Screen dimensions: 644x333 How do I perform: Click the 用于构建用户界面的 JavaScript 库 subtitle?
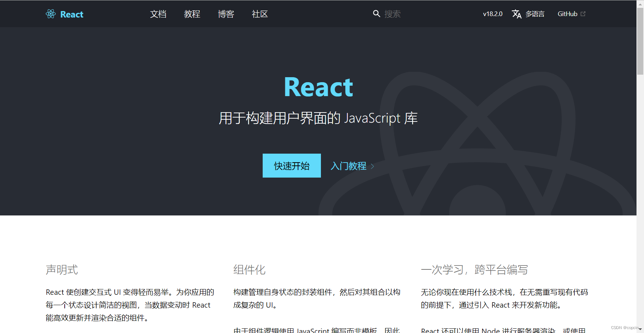click(x=318, y=118)
